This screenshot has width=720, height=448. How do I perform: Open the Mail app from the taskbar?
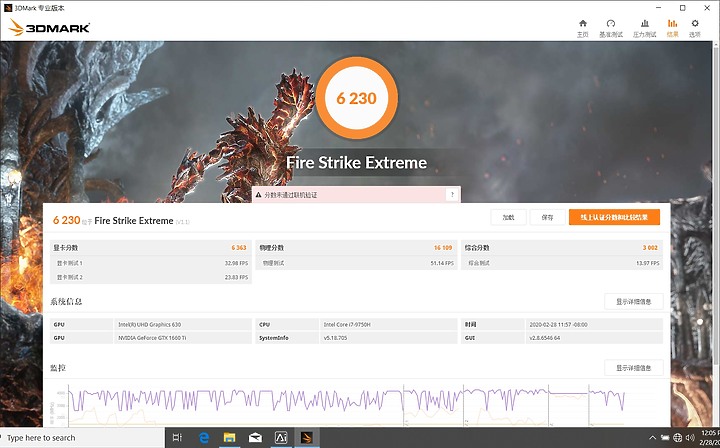pos(255,438)
